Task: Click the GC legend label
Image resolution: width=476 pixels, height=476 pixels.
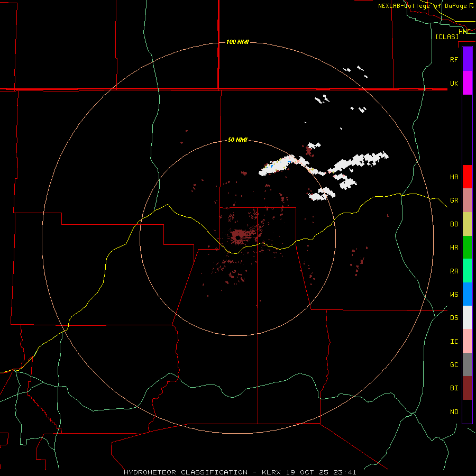Action: 454,365
